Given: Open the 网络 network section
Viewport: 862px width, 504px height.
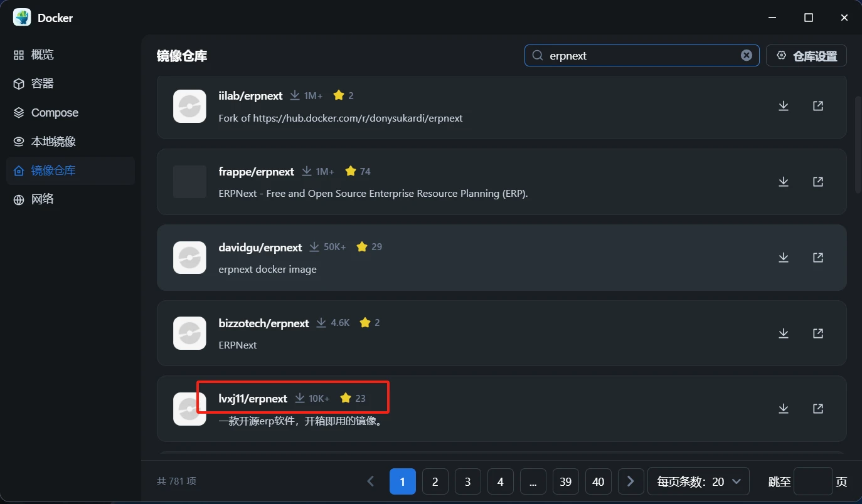Looking at the screenshot, I should click(x=70, y=199).
